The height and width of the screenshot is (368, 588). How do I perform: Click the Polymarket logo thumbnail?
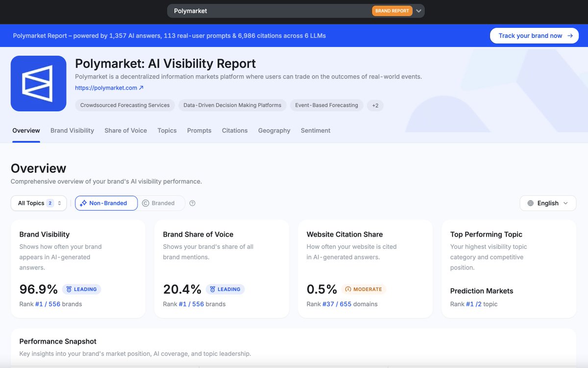38,83
